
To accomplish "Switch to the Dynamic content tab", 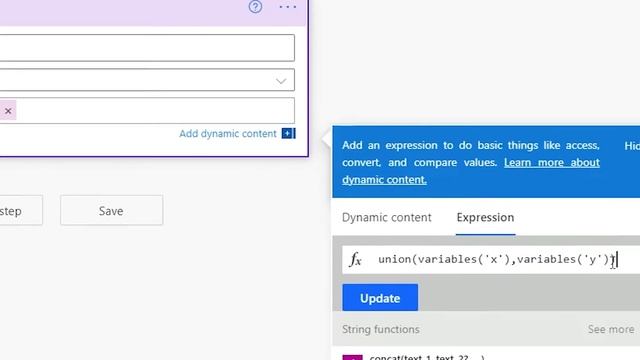I will (387, 218).
